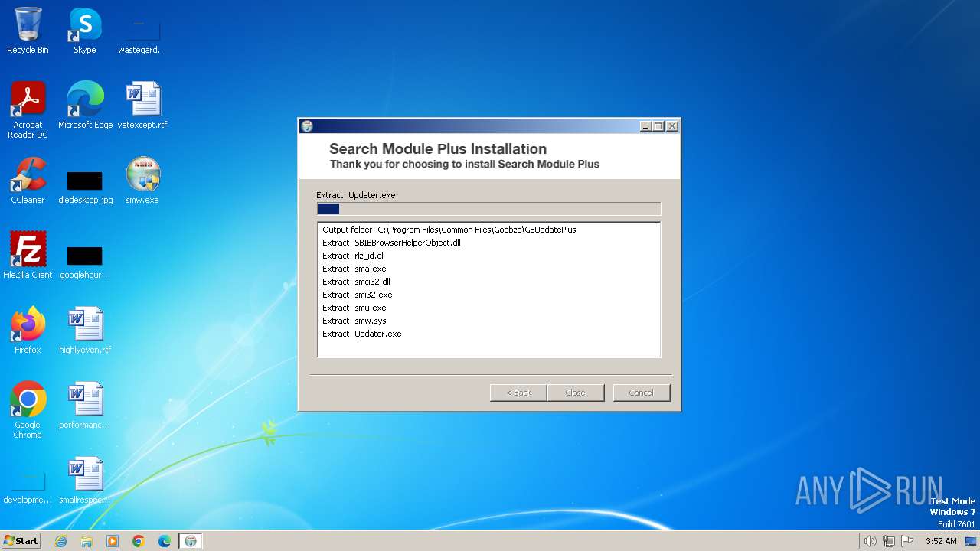Viewport: 980px width, 551px height.
Task: Open Chrome from the taskbar
Action: coord(139,541)
